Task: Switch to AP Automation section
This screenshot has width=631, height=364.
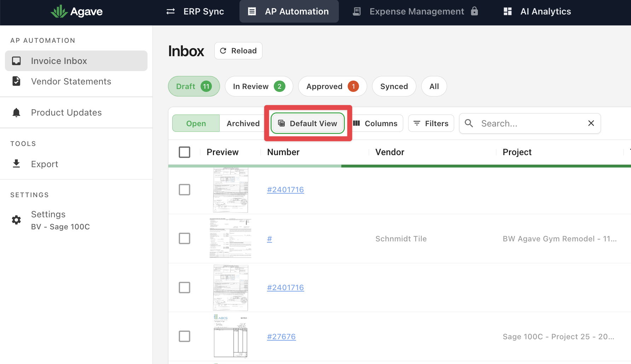Action: (x=289, y=12)
